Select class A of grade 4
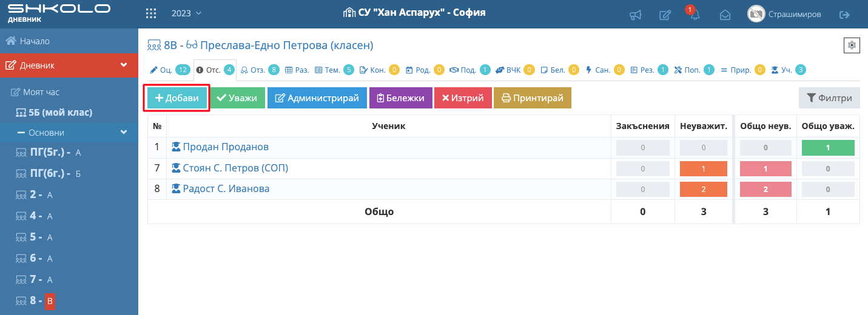The image size is (868, 315). click(50, 216)
